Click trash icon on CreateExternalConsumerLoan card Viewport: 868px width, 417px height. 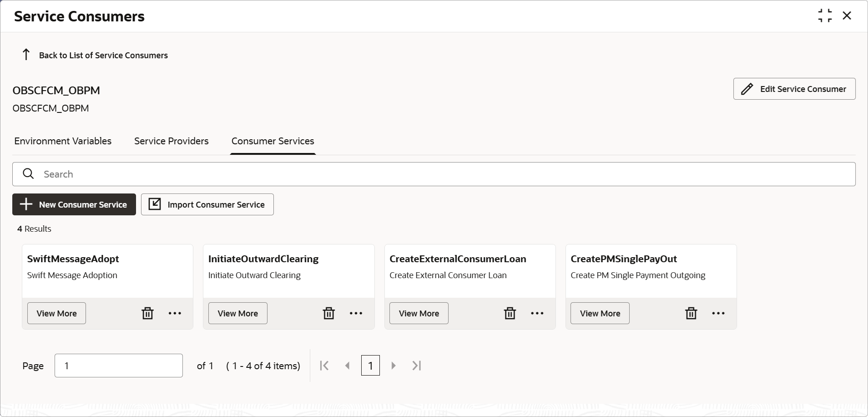click(x=510, y=313)
